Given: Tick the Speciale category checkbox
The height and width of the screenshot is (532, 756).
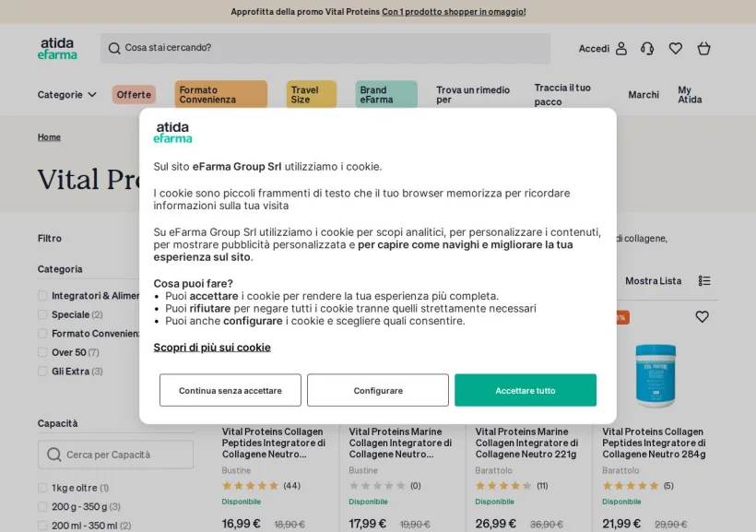Looking at the screenshot, I should 42,314.
